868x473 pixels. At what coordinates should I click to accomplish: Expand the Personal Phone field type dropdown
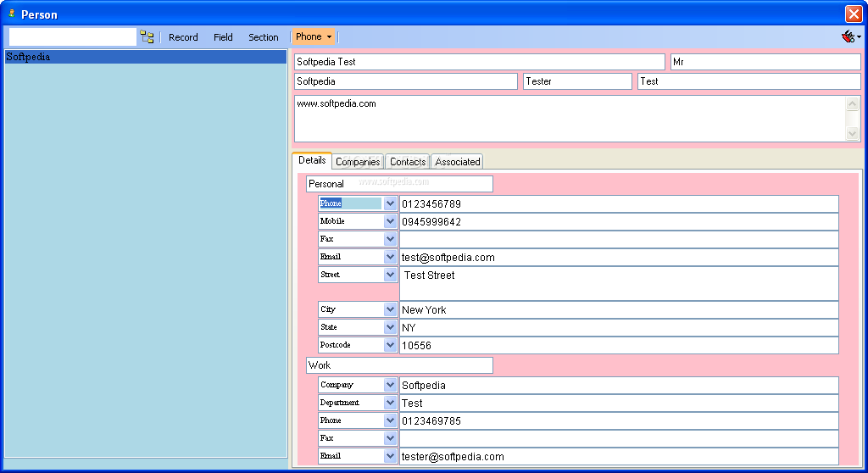[x=390, y=203]
